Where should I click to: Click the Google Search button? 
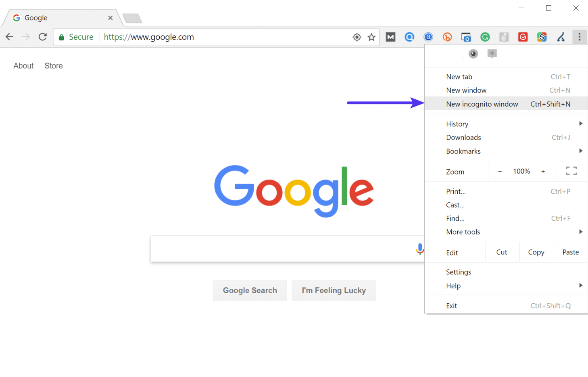pos(250,290)
